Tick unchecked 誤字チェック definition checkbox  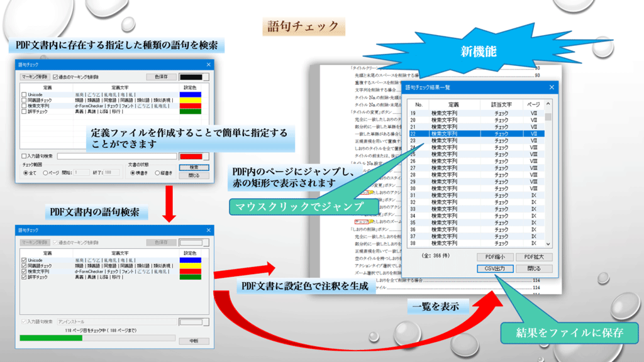(x=24, y=111)
